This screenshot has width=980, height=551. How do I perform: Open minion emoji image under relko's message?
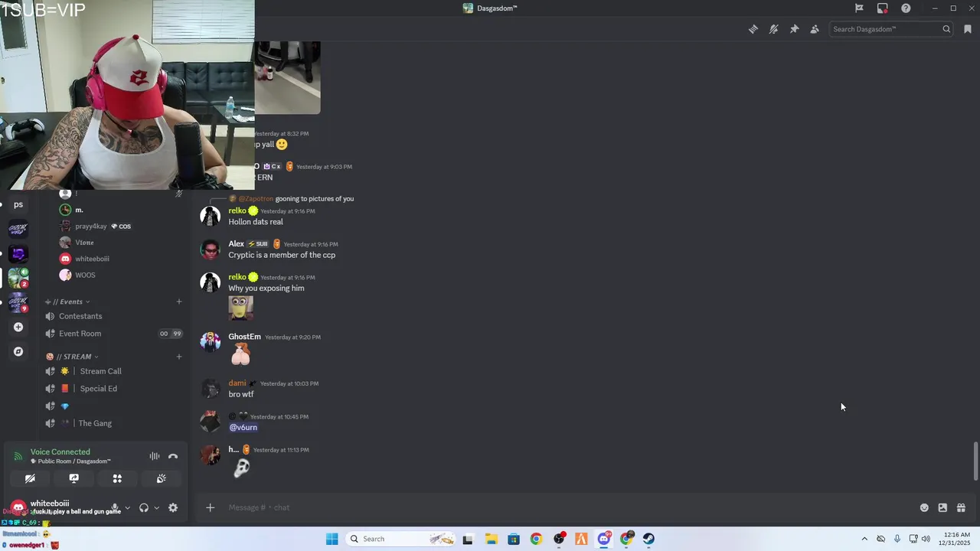tap(240, 308)
